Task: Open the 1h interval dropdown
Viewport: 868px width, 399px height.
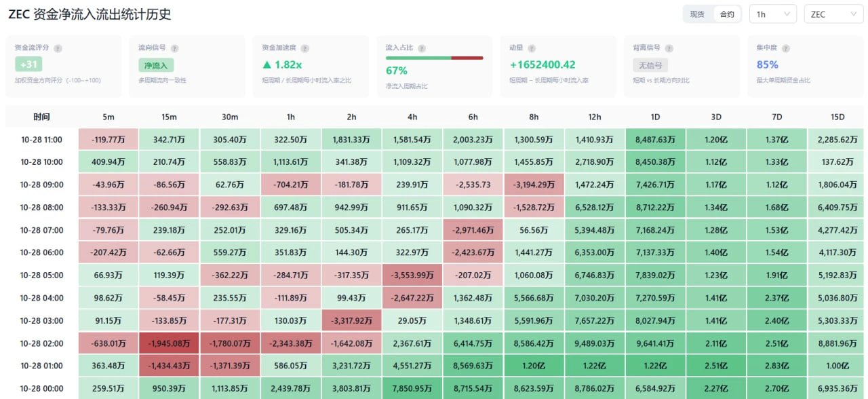Action: (773, 14)
